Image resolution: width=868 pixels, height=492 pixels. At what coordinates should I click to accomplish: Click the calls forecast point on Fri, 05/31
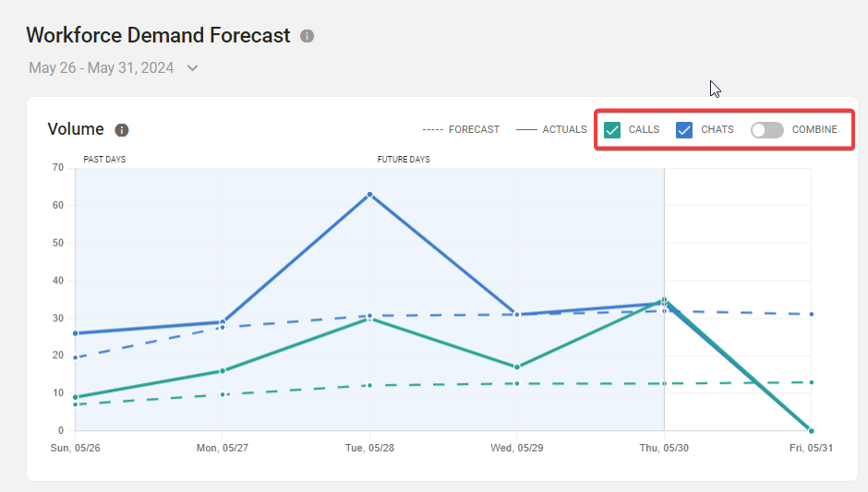click(811, 382)
